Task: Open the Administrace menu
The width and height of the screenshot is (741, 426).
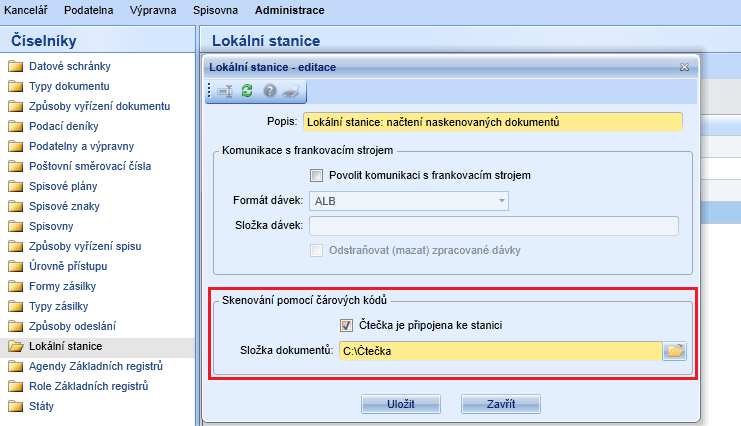Action: [289, 10]
